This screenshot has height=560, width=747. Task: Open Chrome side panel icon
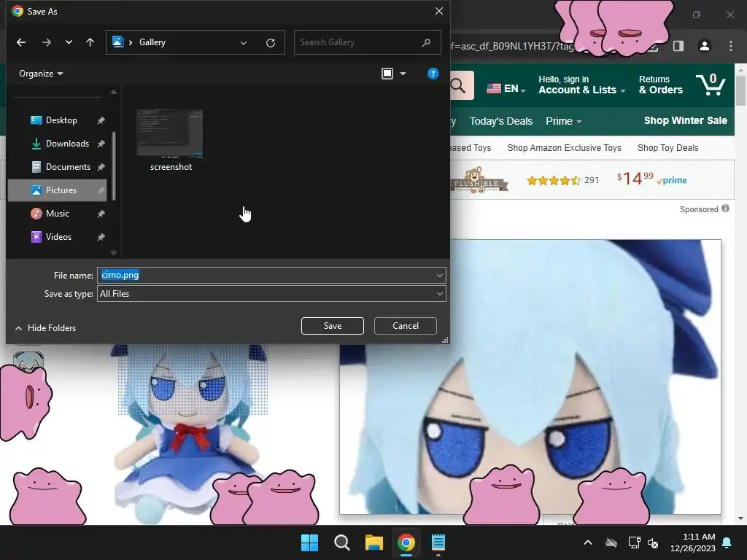click(678, 46)
